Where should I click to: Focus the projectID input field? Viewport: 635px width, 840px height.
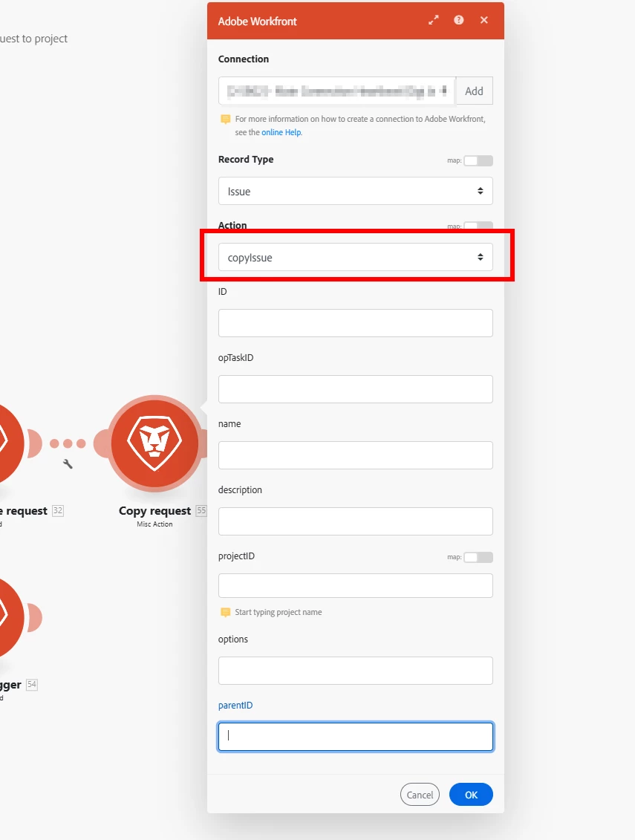355,585
